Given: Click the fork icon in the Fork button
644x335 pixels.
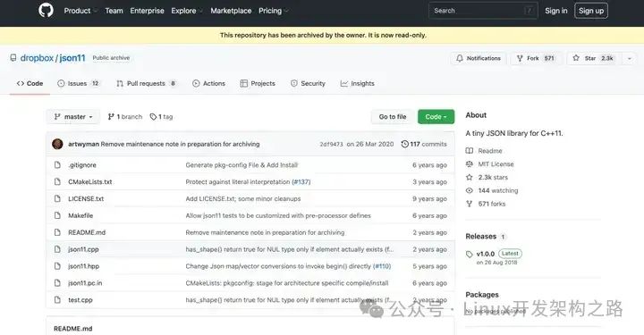Looking at the screenshot, I should pyautogui.click(x=520, y=58).
